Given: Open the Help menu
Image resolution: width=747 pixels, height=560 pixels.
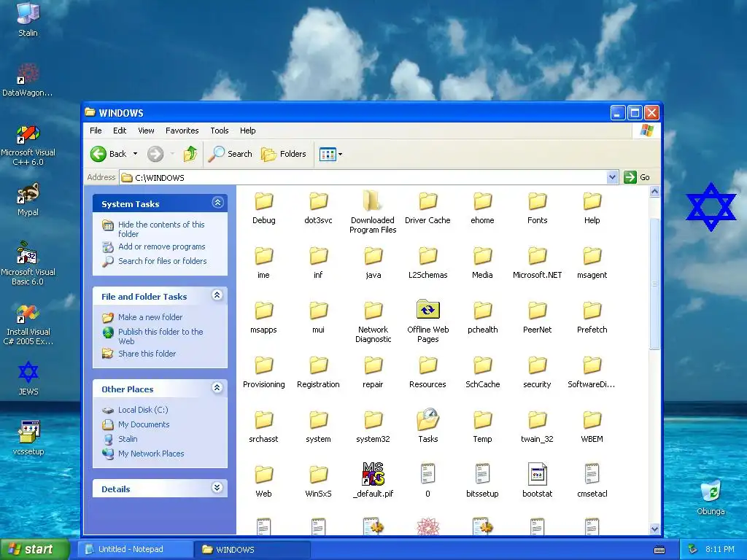Looking at the screenshot, I should 247,131.
